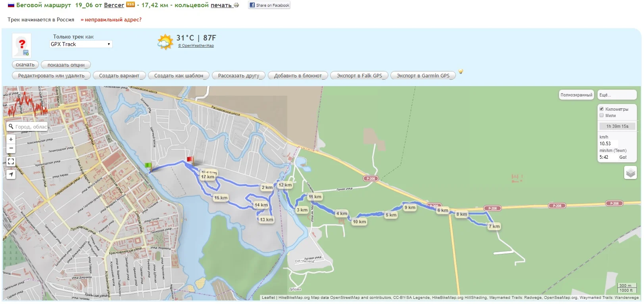Click the red finish flag marker
The width and height of the screenshot is (644, 304).
pos(190,160)
